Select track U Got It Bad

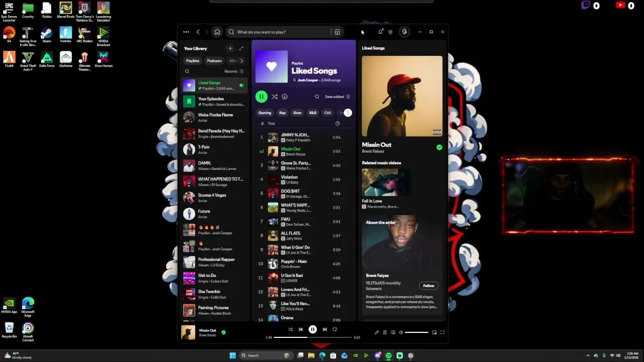coord(303,278)
